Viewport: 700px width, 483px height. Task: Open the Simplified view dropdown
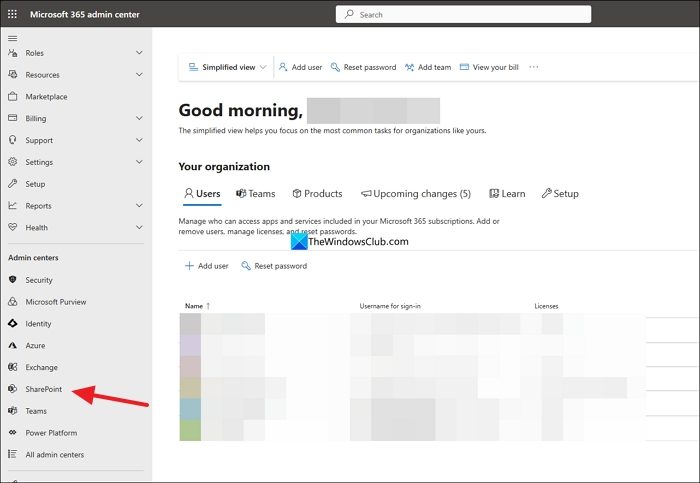(227, 67)
